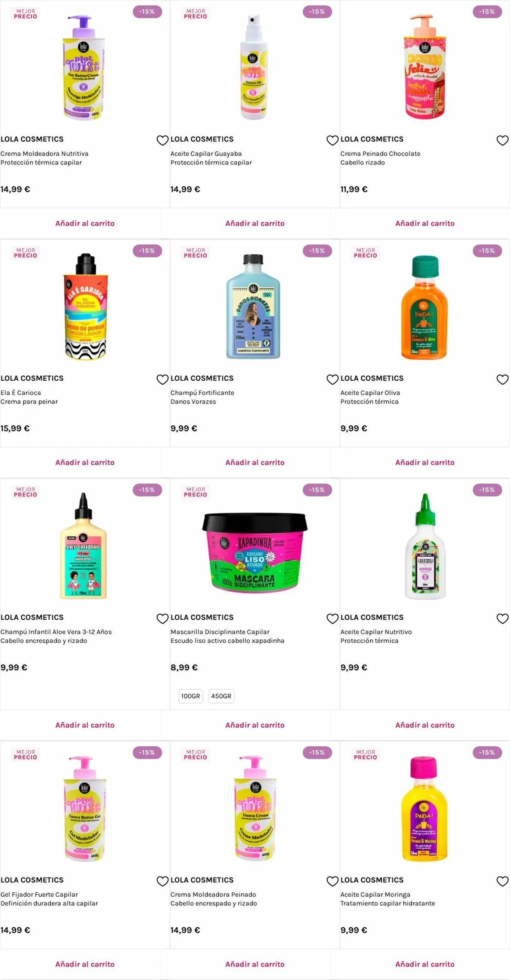Click Mejor Precio badge on Aceite Capilar Guayaba
The width and height of the screenshot is (510, 980).
tap(195, 14)
